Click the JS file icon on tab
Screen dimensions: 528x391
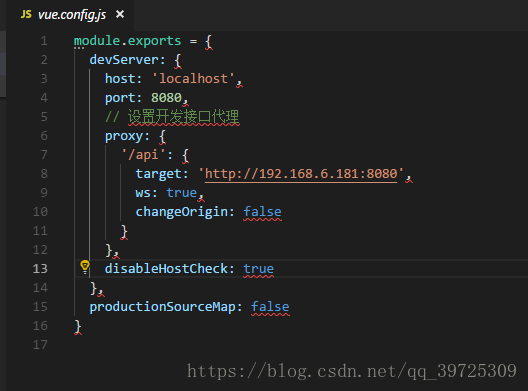26,14
